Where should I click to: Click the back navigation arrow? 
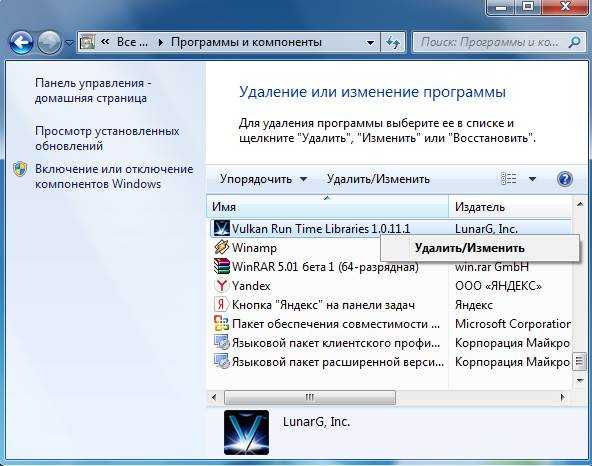pyautogui.click(x=21, y=42)
